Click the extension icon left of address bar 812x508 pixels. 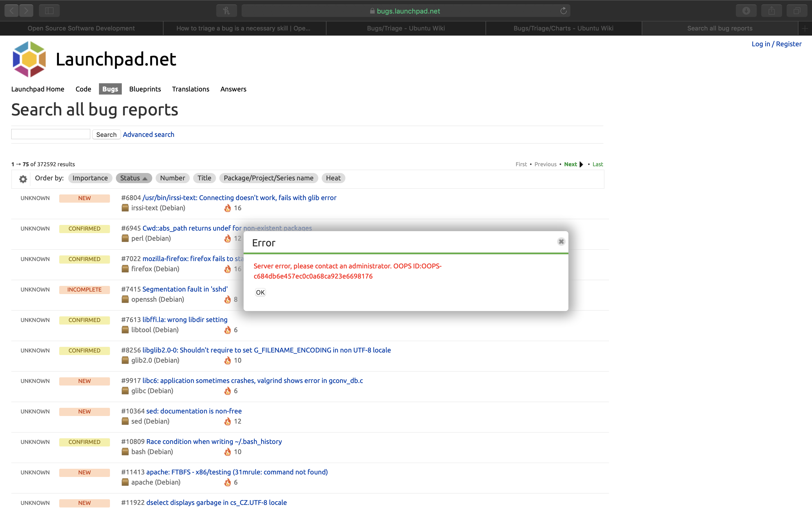point(226,11)
